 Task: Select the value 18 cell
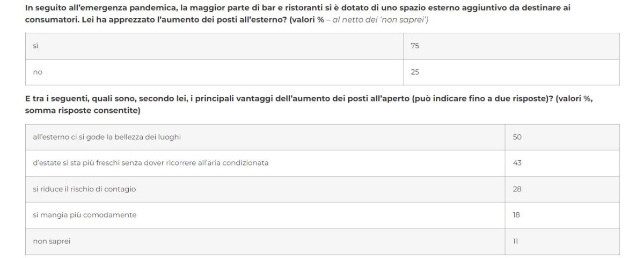pyautogui.click(x=517, y=215)
